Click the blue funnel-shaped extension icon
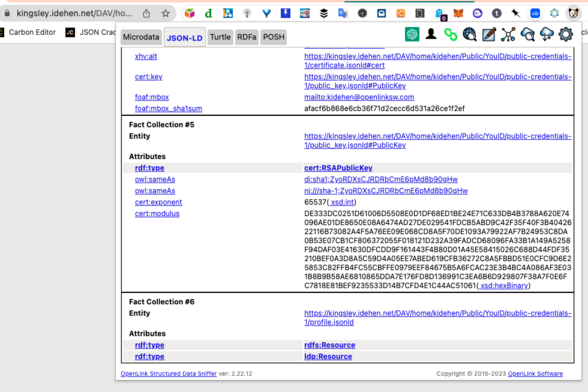This screenshot has height=392, width=588. 266,14
